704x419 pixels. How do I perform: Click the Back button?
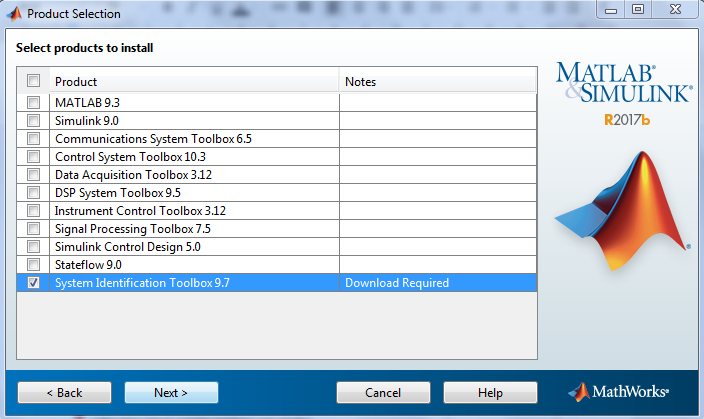65,393
